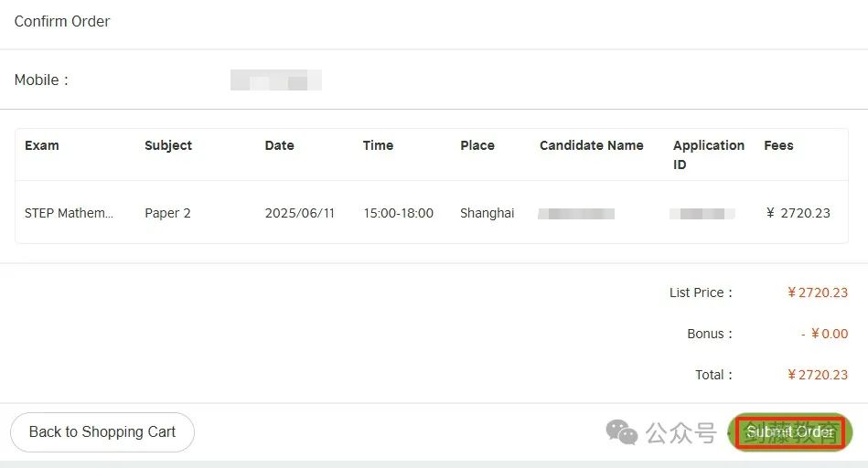Click the Fees column header
The width and height of the screenshot is (868, 468).
(x=778, y=145)
